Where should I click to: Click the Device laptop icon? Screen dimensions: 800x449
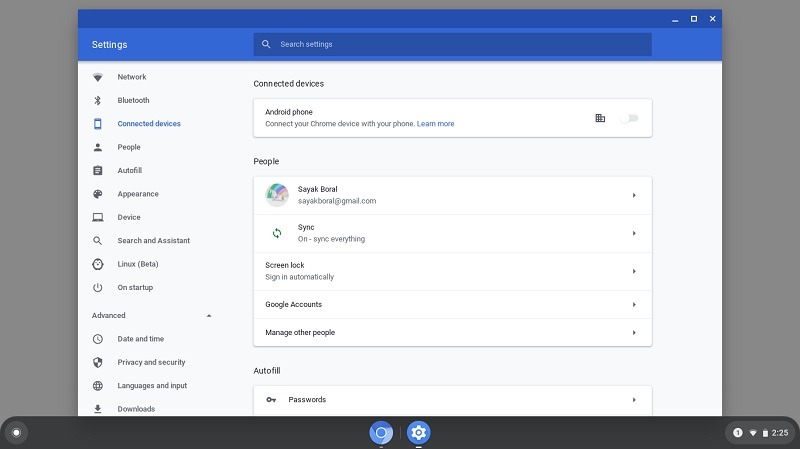coord(97,217)
